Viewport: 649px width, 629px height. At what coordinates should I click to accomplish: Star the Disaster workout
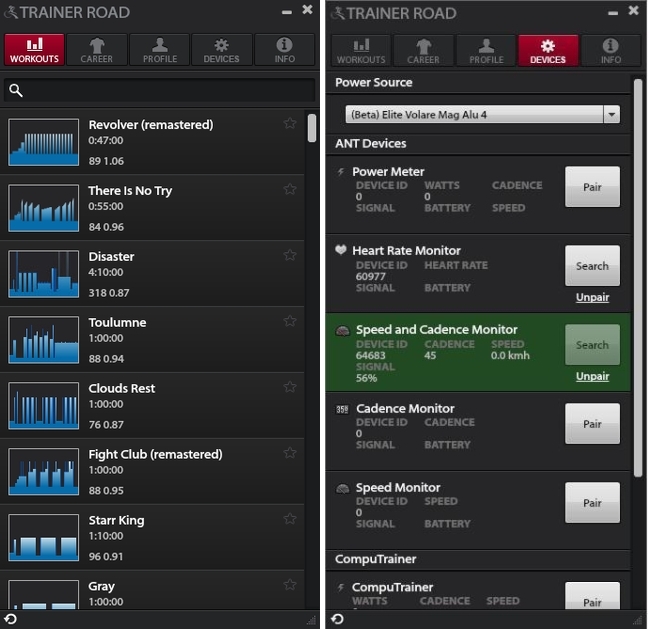290,255
